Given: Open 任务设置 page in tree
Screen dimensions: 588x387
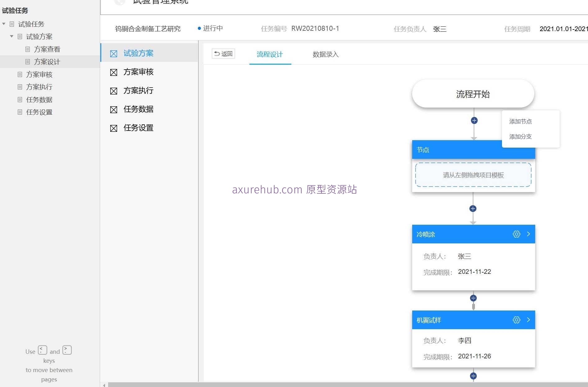Looking at the screenshot, I should 39,112.
